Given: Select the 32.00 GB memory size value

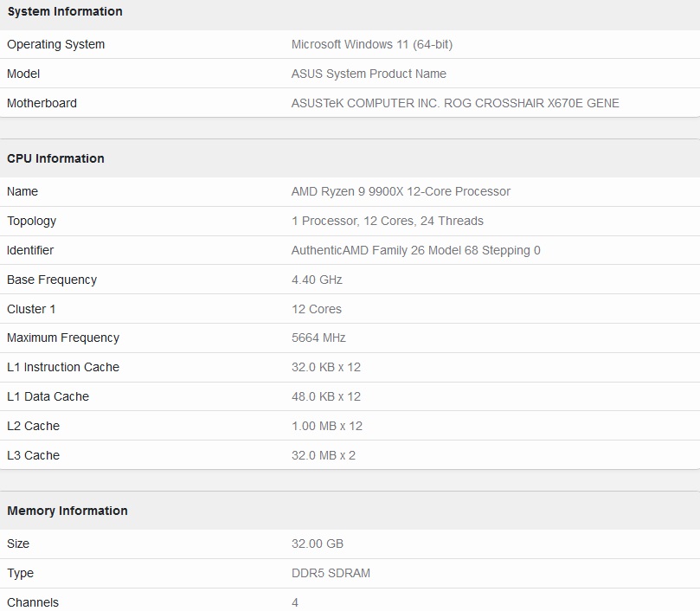Looking at the screenshot, I should point(318,544).
